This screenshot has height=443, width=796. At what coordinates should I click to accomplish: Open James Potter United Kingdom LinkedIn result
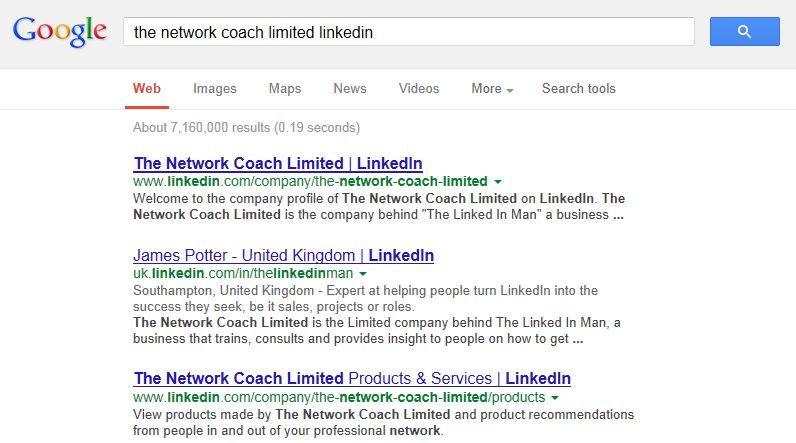point(283,254)
